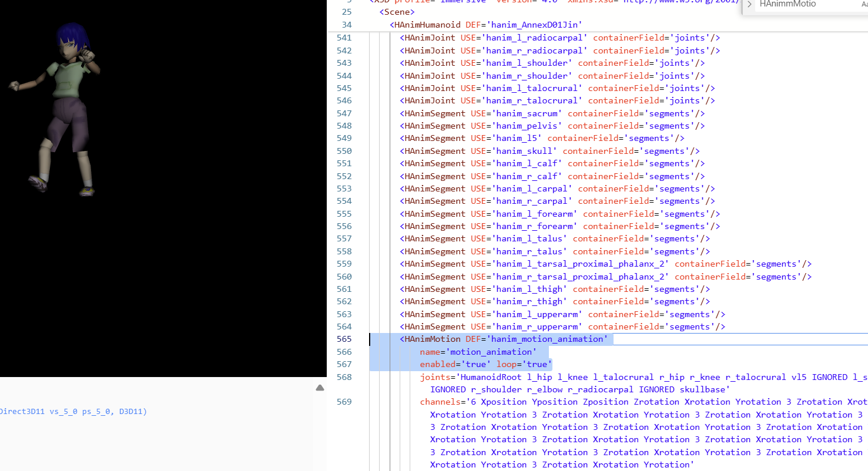Click the scroll-up arrow in console panel
Viewport: 868px width, 471px height.
pos(320,388)
